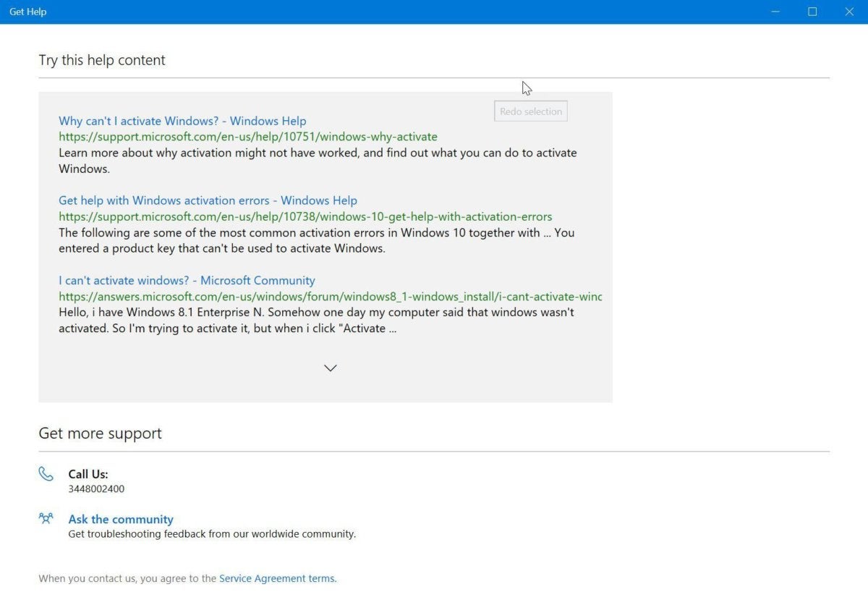Viewport: 868px width, 605px height.
Task: Click the community people icon
Action: click(x=46, y=518)
